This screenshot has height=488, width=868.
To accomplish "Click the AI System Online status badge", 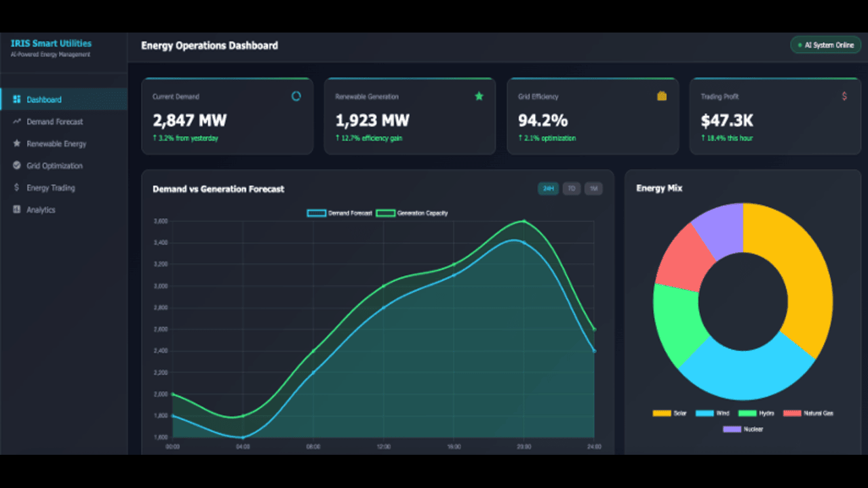I will (x=826, y=45).
